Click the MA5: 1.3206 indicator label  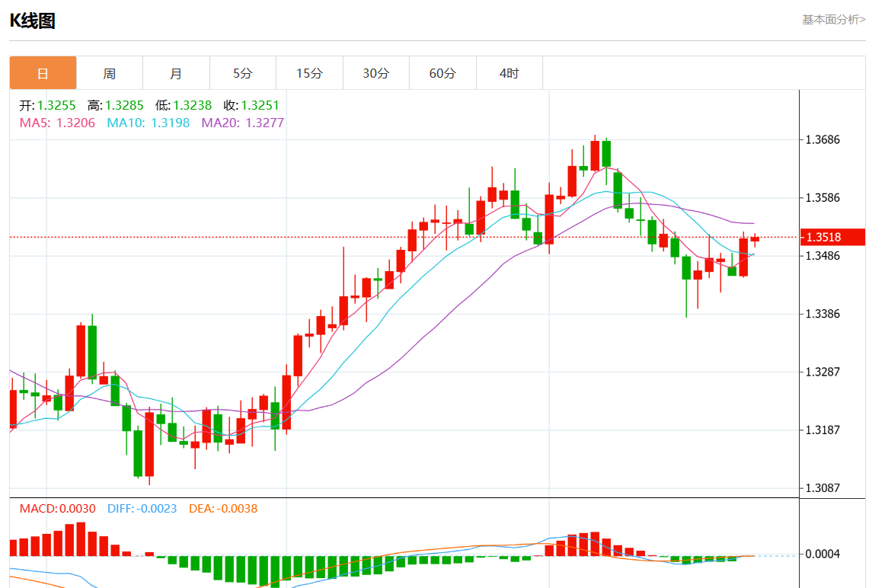click(x=57, y=123)
